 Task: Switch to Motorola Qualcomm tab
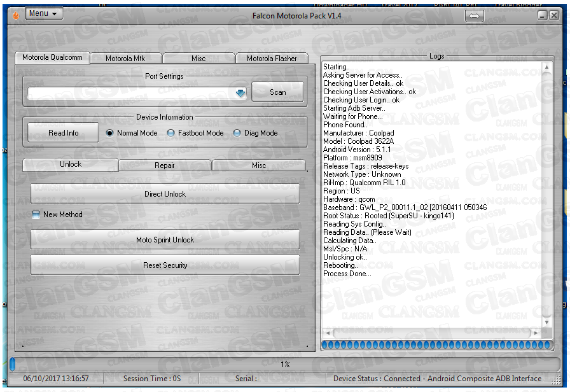pyautogui.click(x=52, y=57)
